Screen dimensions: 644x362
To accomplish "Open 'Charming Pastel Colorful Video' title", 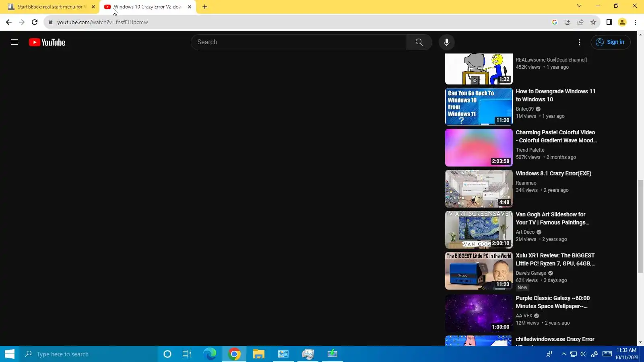I will pyautogui.click(x=556, y=136).
